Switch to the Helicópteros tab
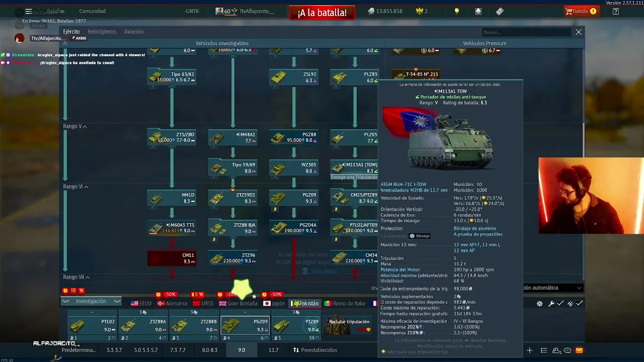 [102, 32]
